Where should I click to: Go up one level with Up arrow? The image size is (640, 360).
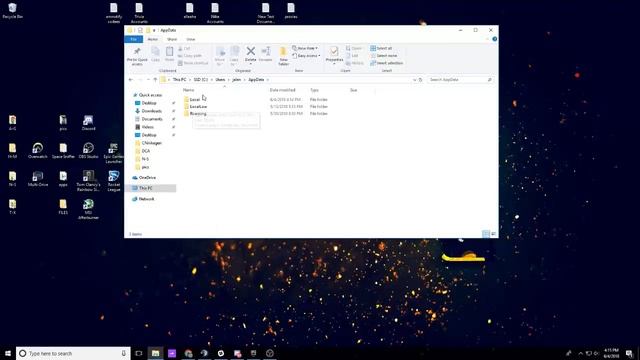(x=155, y=80)
